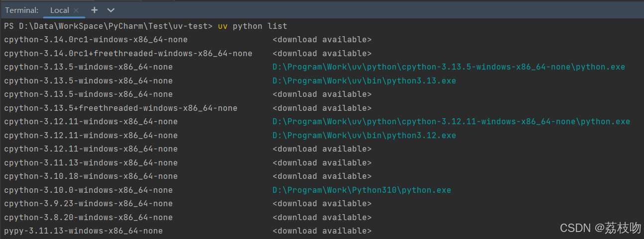Open the D:\Program\Work\uv\bin\python3.13.exe link
644x239 pixels.
coord(364,80)
